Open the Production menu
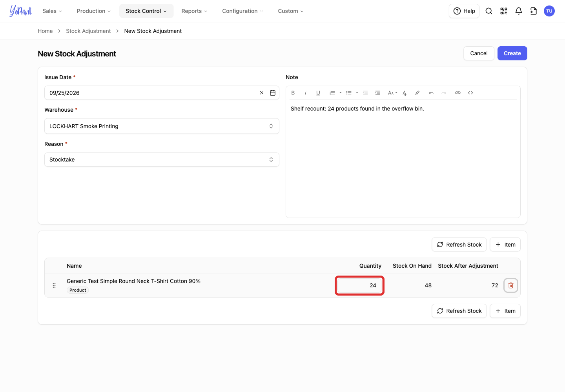The height and width of the screenshot is (392, 565). click(94, 11)
